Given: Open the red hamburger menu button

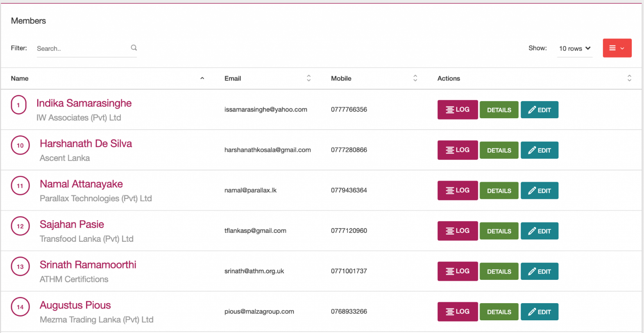Looking at the screenshot, I should click(x=617, y=48).
